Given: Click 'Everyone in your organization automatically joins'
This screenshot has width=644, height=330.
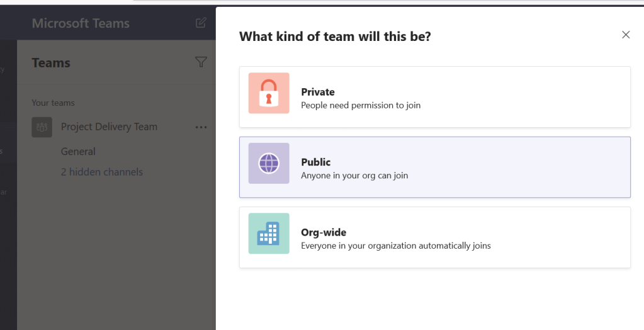Looking at the screenshot, I should [x=396, y=246].
